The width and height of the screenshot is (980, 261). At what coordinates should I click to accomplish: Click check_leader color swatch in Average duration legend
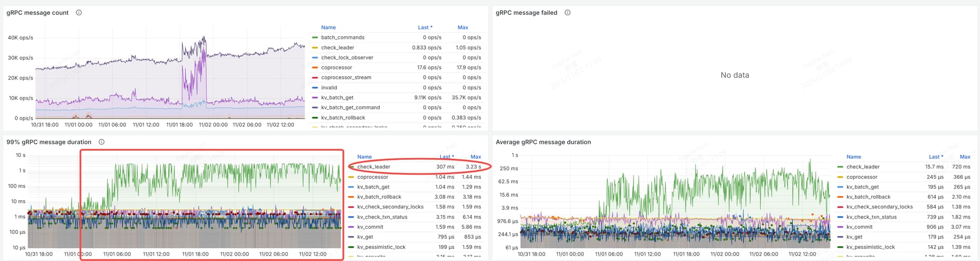click(x=840, y=167)
